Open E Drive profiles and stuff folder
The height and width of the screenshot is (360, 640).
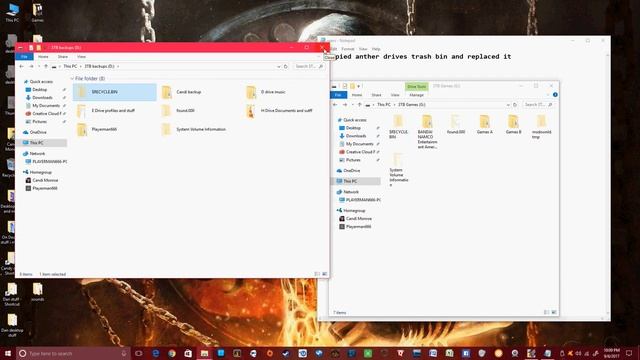(106, 111)
